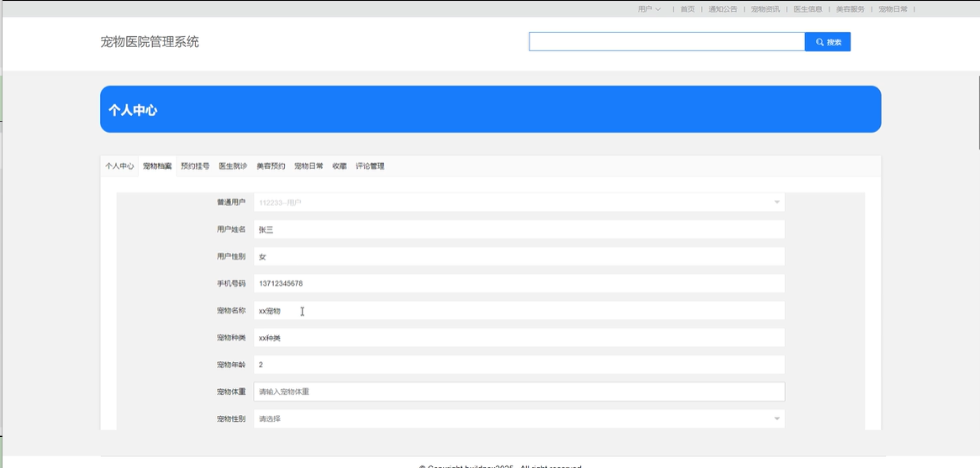Click the 搜索 button
980x468 pixels.
(828, 42)
